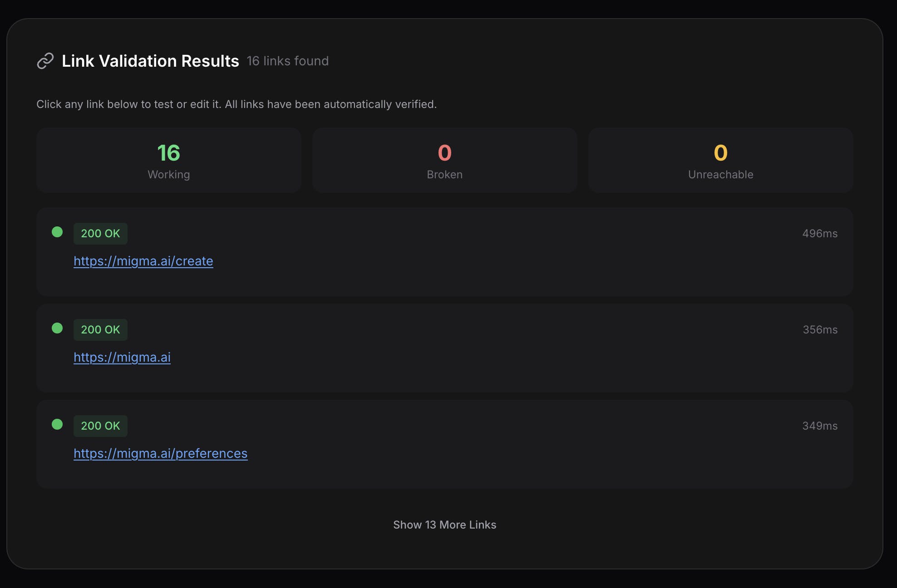
Task: Click green status dot for the https://migma.ai row
Action: 57,328
